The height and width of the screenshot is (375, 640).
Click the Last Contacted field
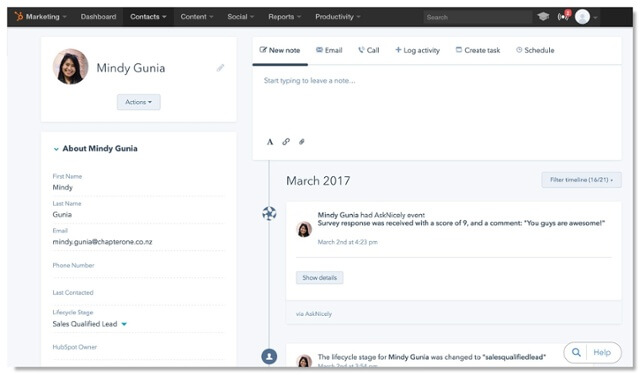pyautogui.click(x=138, y=297)
